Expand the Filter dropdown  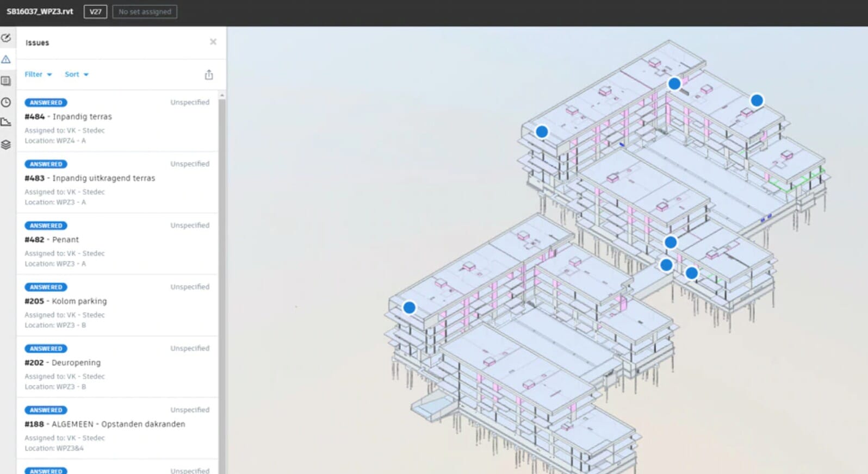pos(38,74)
